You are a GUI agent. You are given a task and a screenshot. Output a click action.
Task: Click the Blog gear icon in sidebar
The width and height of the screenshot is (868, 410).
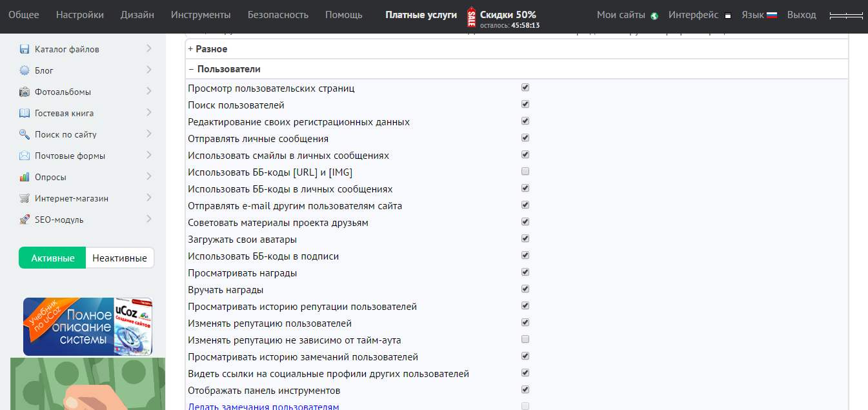[x=25, y=70]
